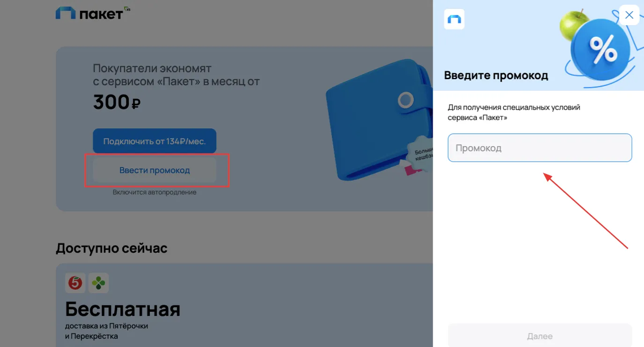
Task: Click the 300₽ savings amount
Action: (x=117, y=102)
